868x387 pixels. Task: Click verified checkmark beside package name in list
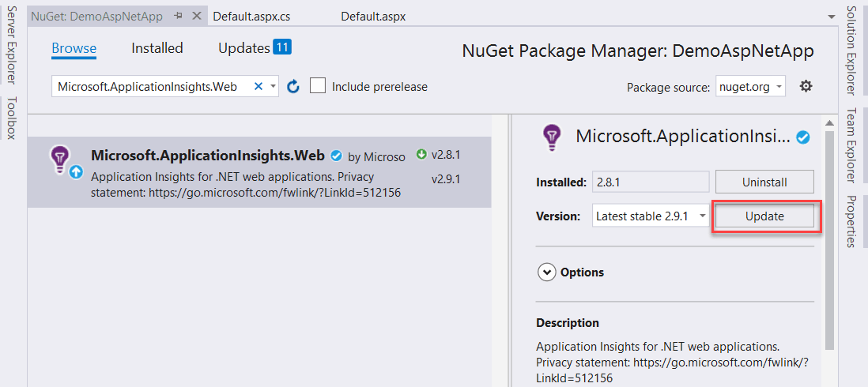click(336, 156)
